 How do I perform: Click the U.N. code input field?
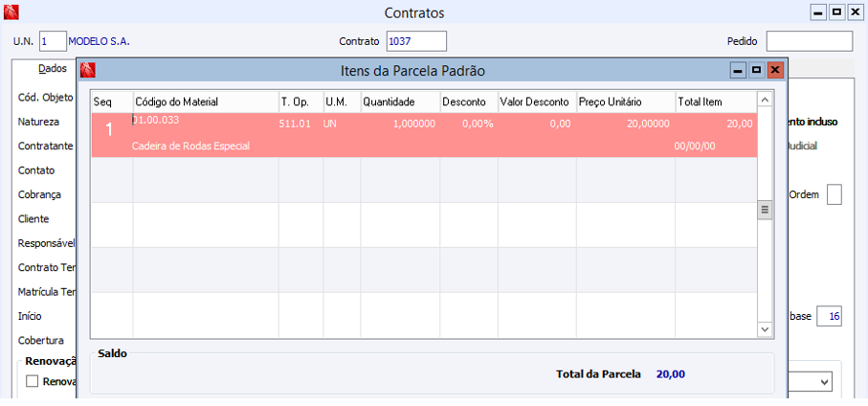pyautogui.click(x=53, y=41)
